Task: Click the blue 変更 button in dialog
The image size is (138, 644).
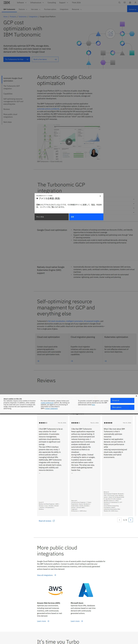Action: coord(86,217)
